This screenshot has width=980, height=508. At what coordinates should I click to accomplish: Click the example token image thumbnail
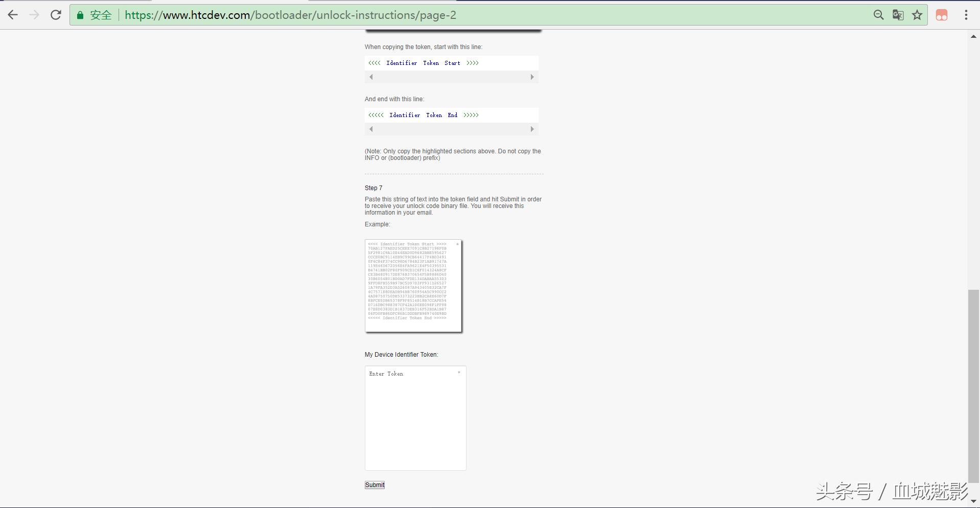pos(413,286)
